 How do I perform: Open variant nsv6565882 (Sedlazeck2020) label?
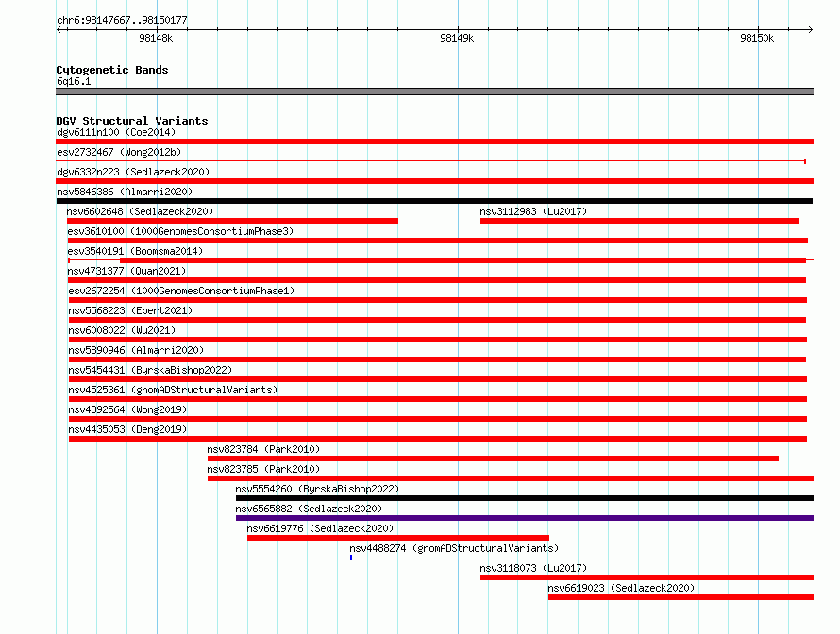(x=309, y=509)
